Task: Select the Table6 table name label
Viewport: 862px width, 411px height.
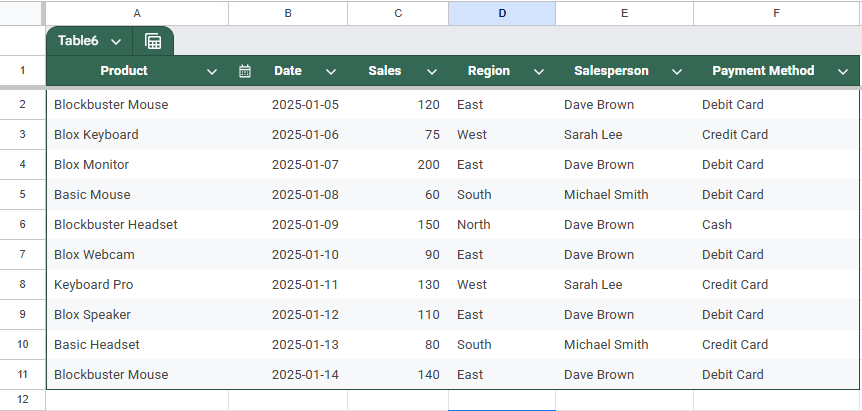Action: [x=78, y=41]
